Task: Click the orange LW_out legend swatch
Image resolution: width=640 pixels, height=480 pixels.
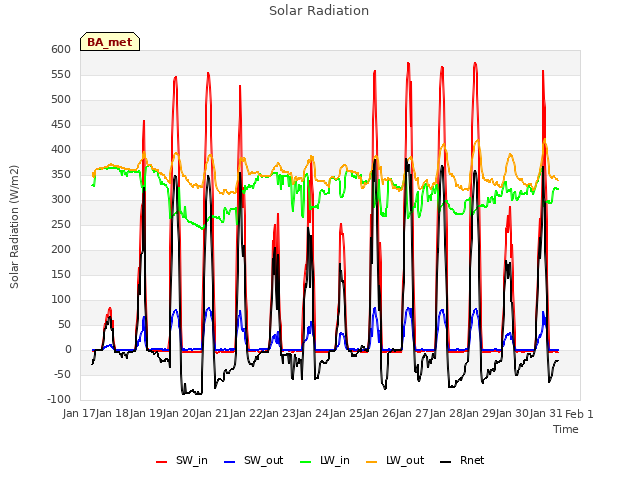Action: (372, 462)
